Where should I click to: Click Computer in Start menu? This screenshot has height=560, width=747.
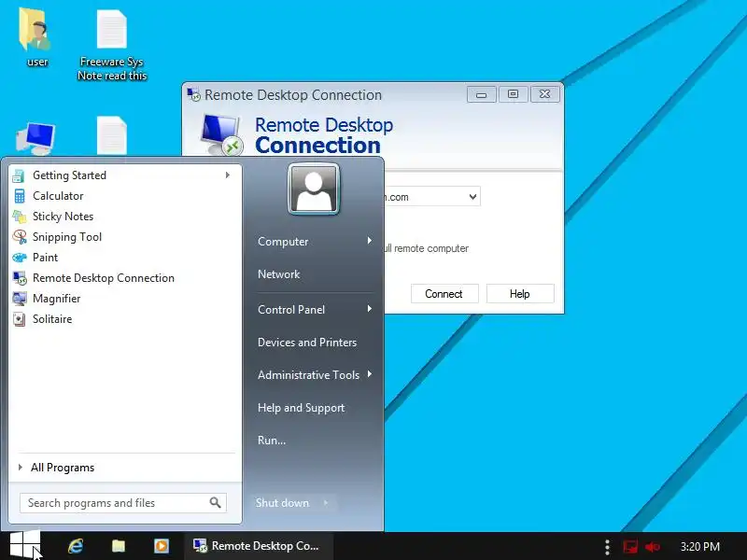[283, 242]
